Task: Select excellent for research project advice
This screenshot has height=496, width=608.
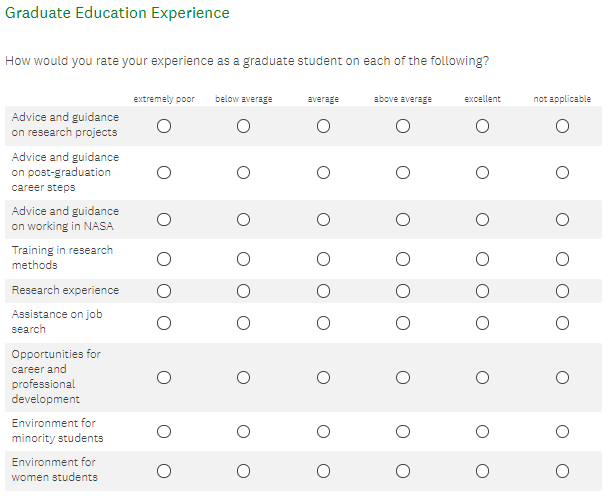Action: [x=483, y=126]
